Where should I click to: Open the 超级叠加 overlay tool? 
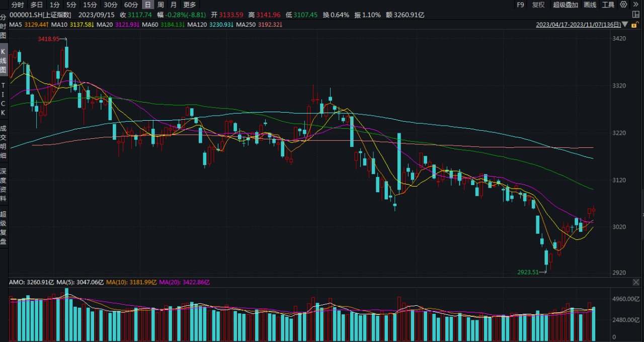(566, 5)
